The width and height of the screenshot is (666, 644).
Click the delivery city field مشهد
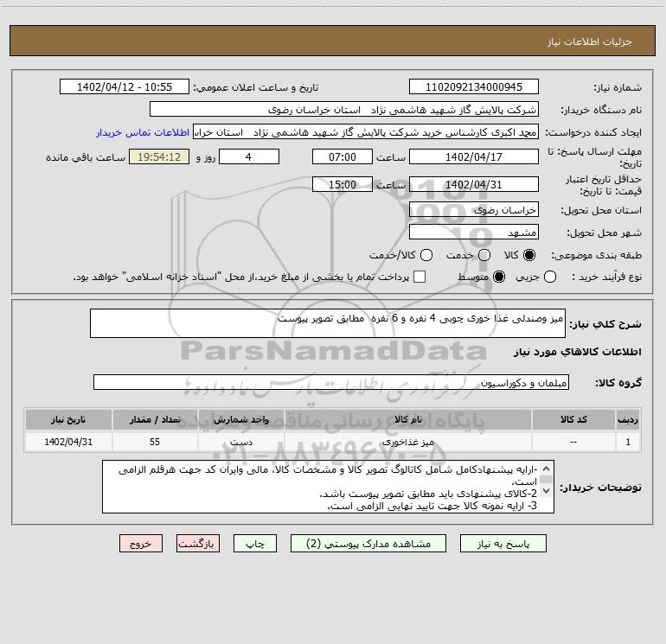[474, 233]
